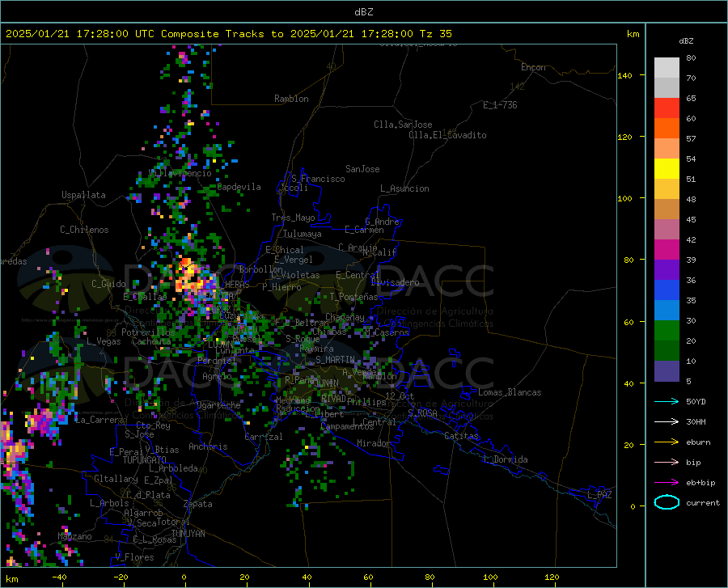This screenshot has height=588, width=728.
Task: Click the 'Zapata' map label
Action: pos(198,504)
